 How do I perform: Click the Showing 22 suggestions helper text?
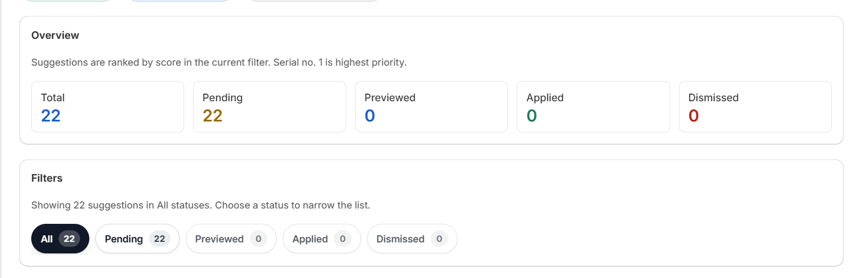click(x=201, y=205)
